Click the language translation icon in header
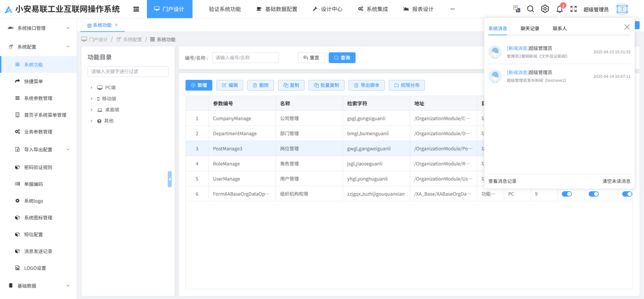The image size is (644, 299). 516,9
